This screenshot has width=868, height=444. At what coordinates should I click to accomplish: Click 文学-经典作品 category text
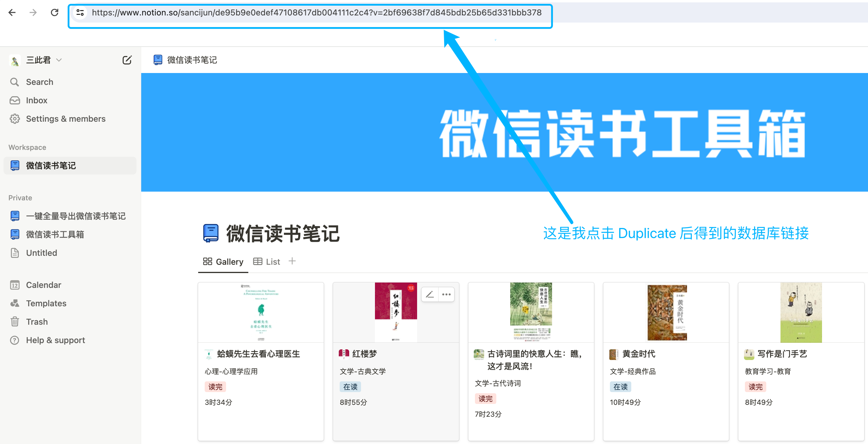tap(633, 371)
